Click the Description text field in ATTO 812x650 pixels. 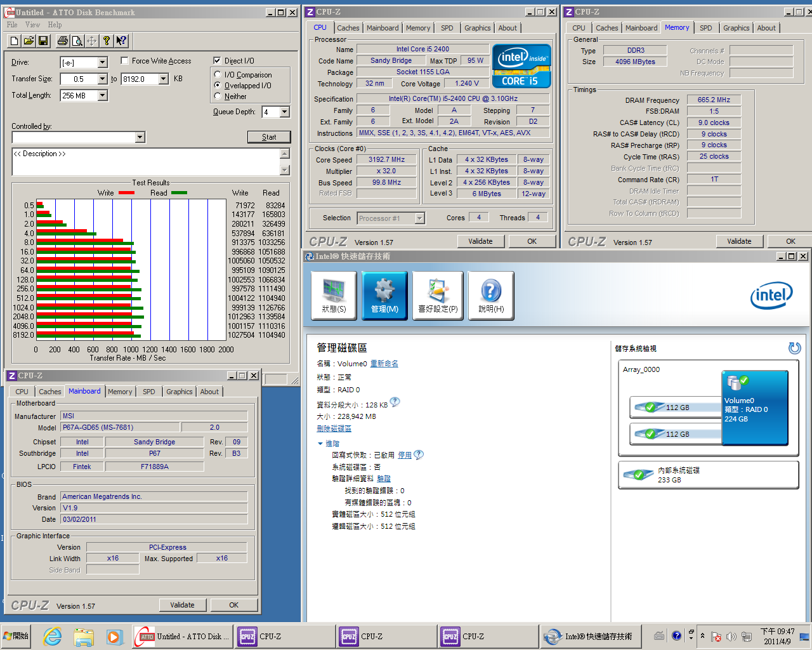(x=146, y=162)
